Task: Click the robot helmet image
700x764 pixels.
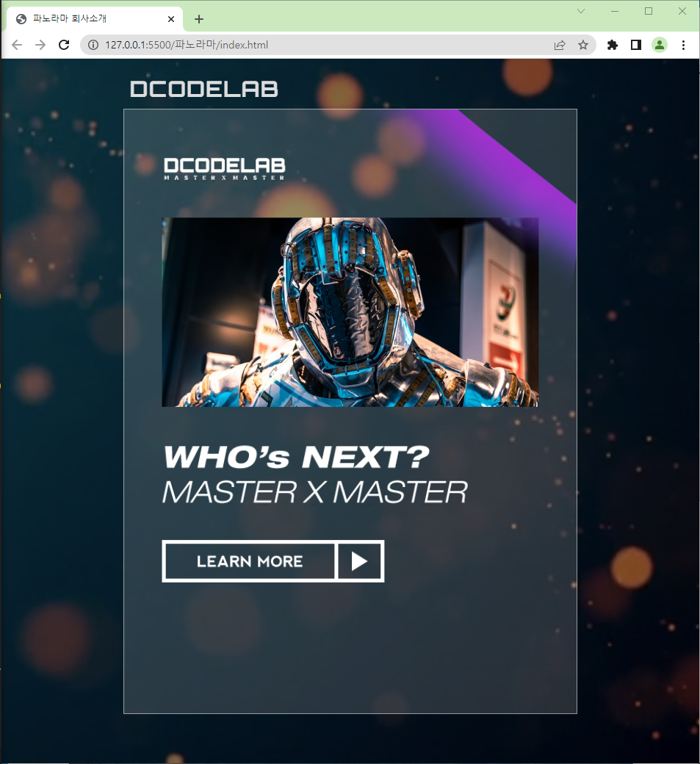Action: pyautogui.click(x=350, y=311)
